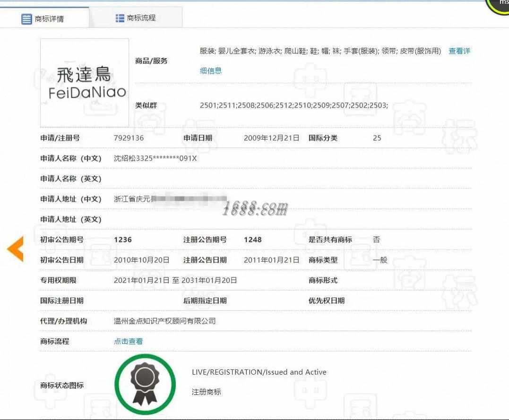The image size is (509, 420).
Task: Click agency name 温州金点知识产权顾问有限公司
Action: tap(164, 321)
